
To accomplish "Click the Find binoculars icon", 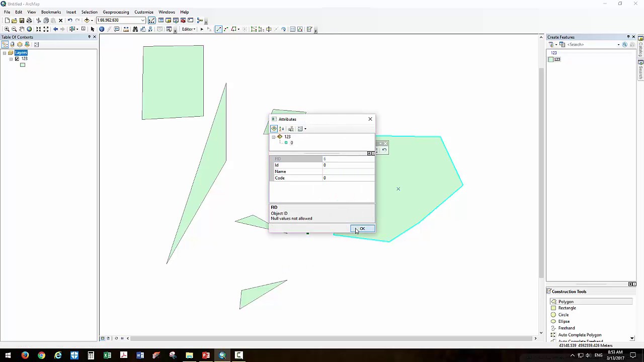I will pyautogui.click(x=135, y=29).
